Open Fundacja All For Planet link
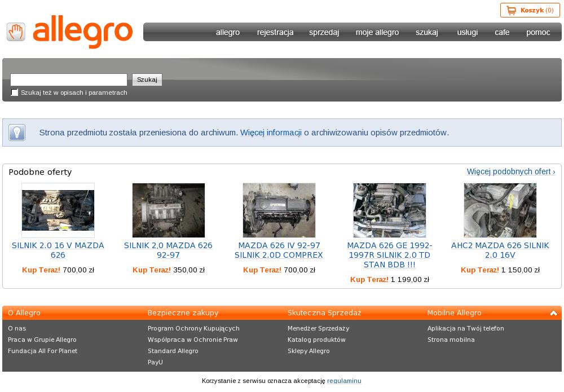This screenshot has width=564, height=392. (x=42, y=351)
